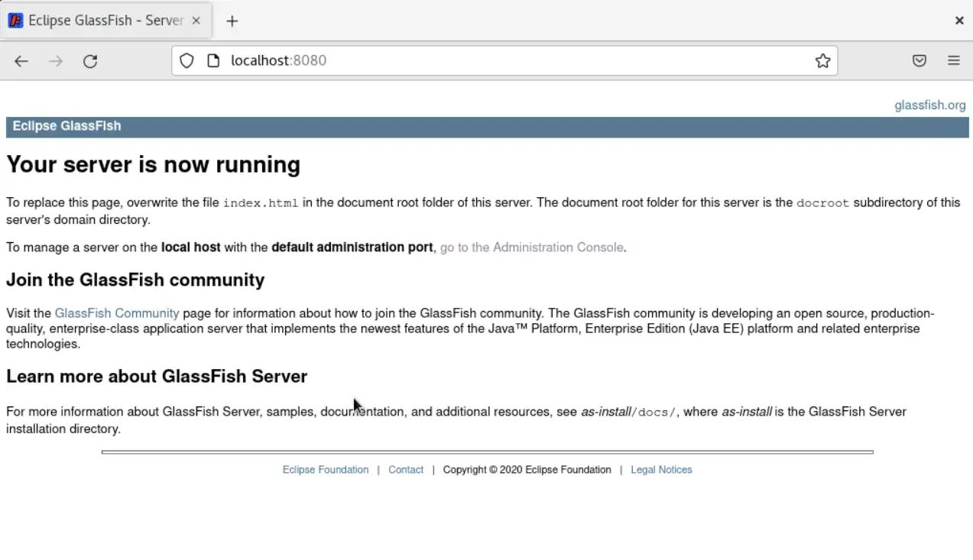The height and width of the screenshot is (560, 973).
Task: Click the Eclipse Foundation footer link
Action: click(x=325, y=469)
